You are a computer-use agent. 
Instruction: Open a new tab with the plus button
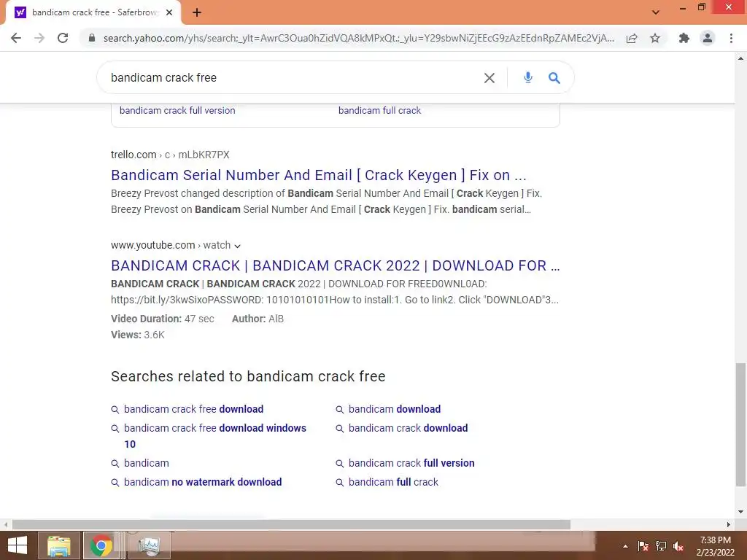click(197, 12)
